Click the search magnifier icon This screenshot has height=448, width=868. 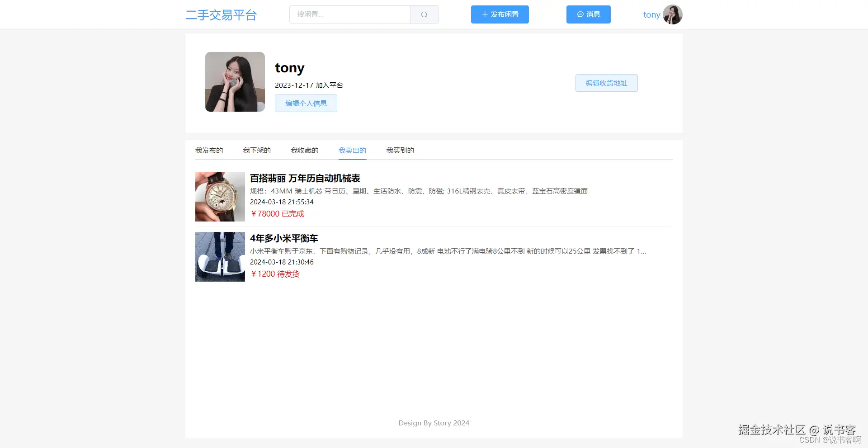(x=424, y=14)
